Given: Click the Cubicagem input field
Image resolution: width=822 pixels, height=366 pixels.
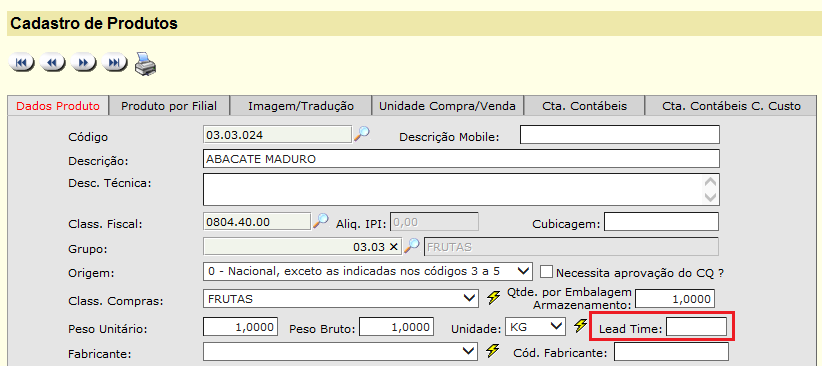Looking at the screenshot, I should (x=662, y=222).
